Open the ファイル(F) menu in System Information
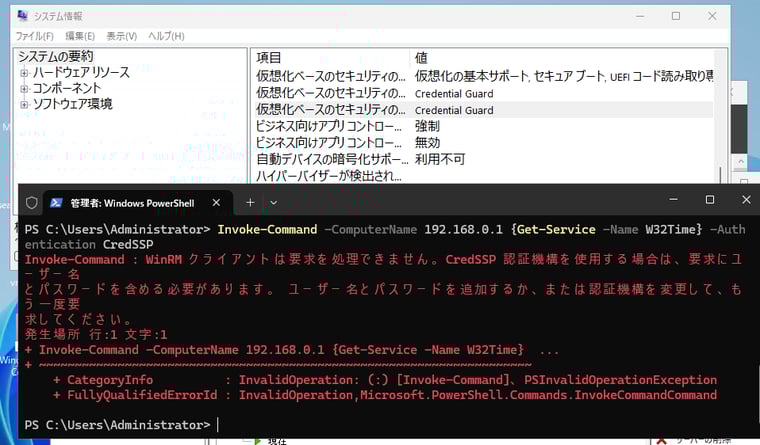760x445 pixels. [x=34, y=36]
